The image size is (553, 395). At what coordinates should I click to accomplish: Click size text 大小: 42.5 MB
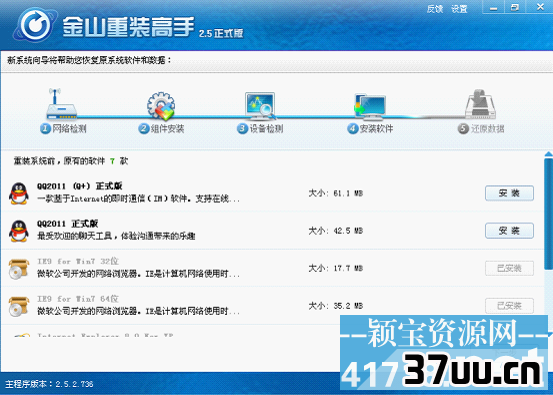click(x=336, y=231)
